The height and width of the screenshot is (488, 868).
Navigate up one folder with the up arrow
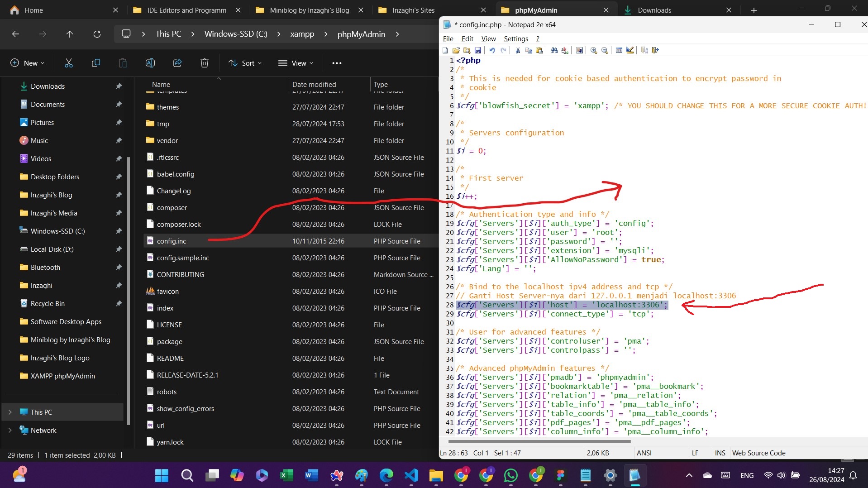(x=69, y=34)
